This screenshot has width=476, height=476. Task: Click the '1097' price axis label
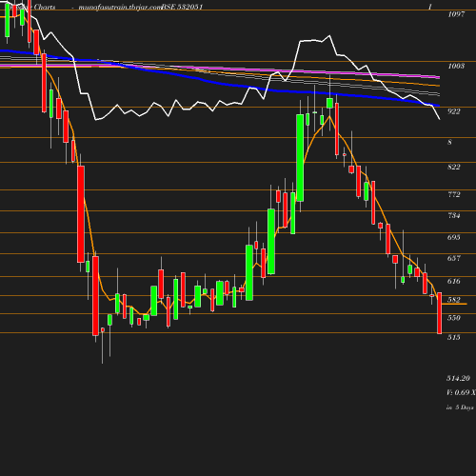coord(456,14)
